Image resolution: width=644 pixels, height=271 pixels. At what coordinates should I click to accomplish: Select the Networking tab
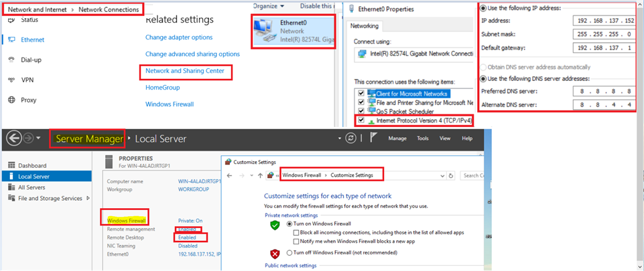tap(365, 26)
